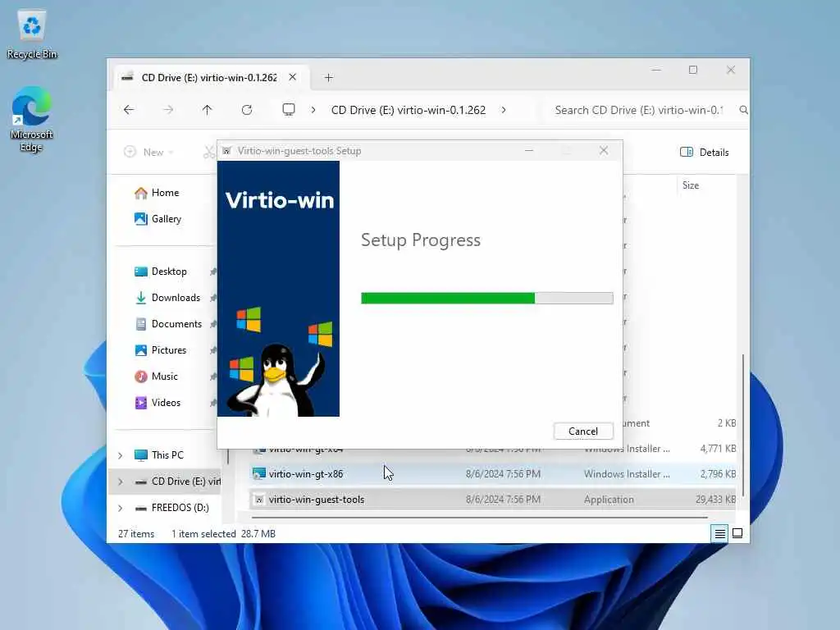Click the Setup Progress bar
The height and width of the screenshot is (630, 840).
[487, 298]
